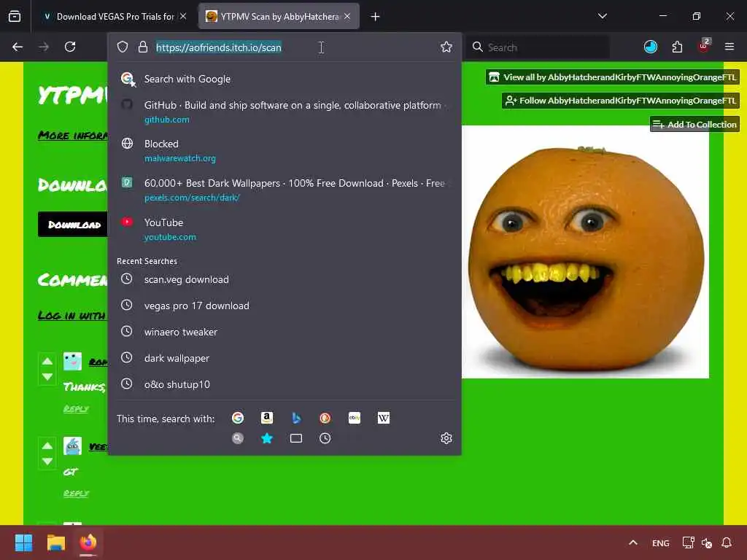Switch to Download VEGAS Pro Trials tab

pos(115,17)
